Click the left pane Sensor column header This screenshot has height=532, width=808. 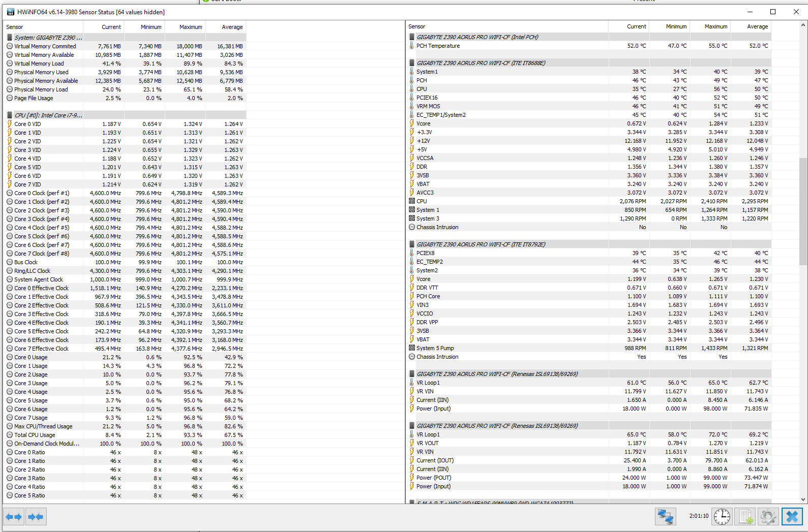[43, 27]
